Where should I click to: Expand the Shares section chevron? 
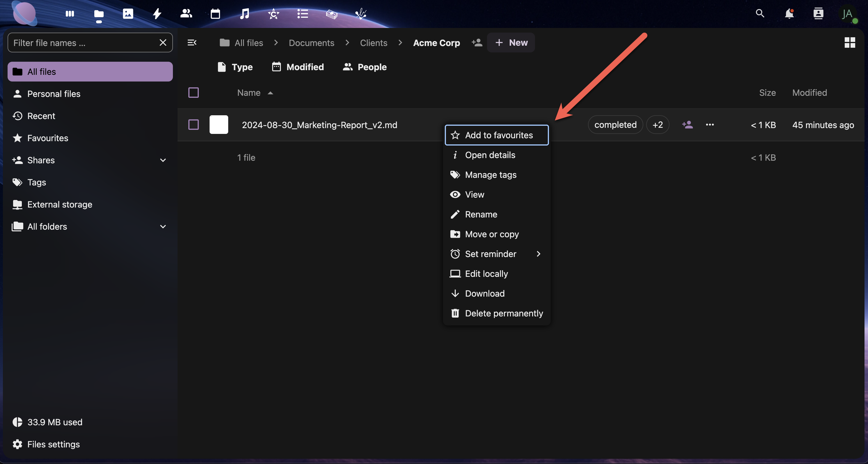coord(163,160)
